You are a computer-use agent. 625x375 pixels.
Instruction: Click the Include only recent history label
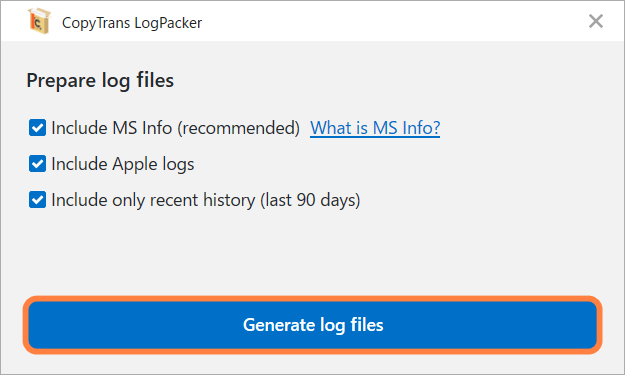[x=206, y=200]
